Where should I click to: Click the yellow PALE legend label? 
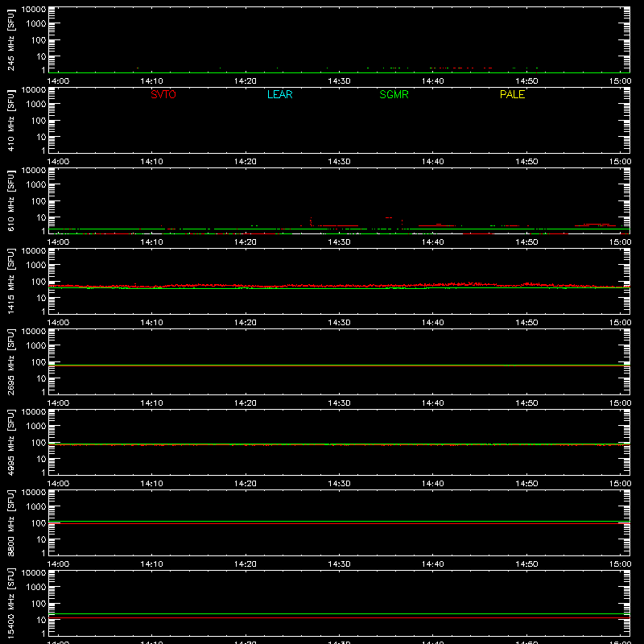click(512, 94)
